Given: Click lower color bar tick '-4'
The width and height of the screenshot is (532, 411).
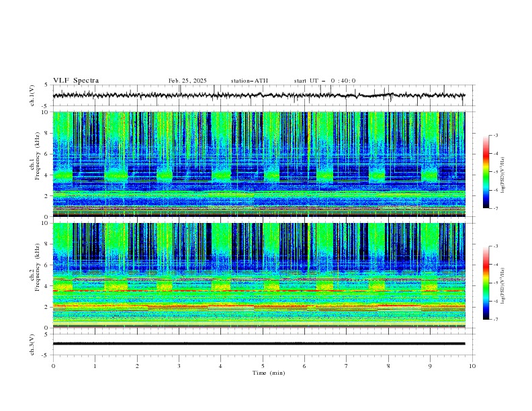Looking at the screenshot, I should click(x=495, y=265).
